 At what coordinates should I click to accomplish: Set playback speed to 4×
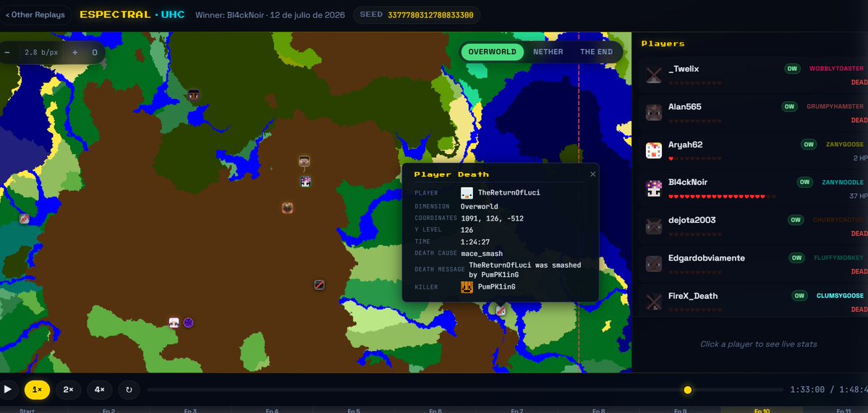(x=100, y=389)
